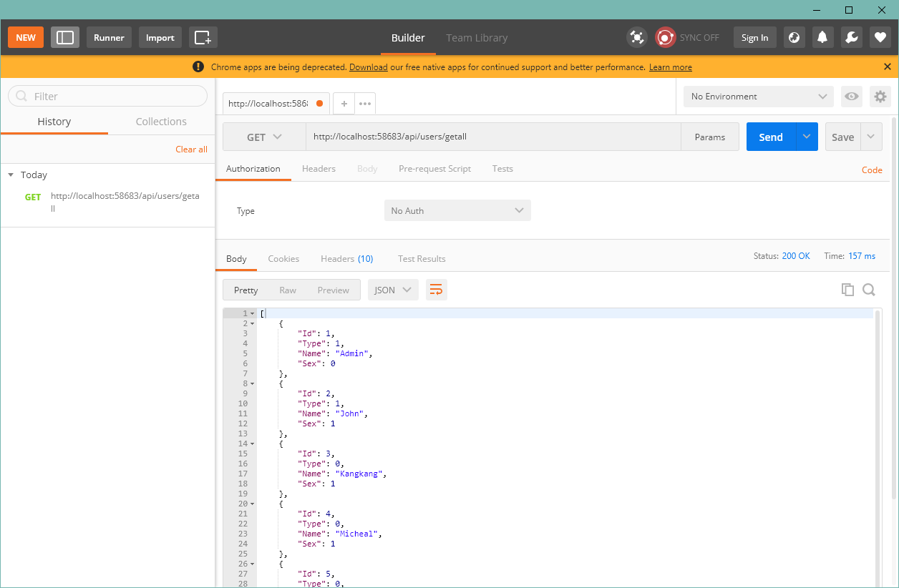Click the SYNC OFF status icon
This screenshot has height=588, width=899.
coord(666,38)
